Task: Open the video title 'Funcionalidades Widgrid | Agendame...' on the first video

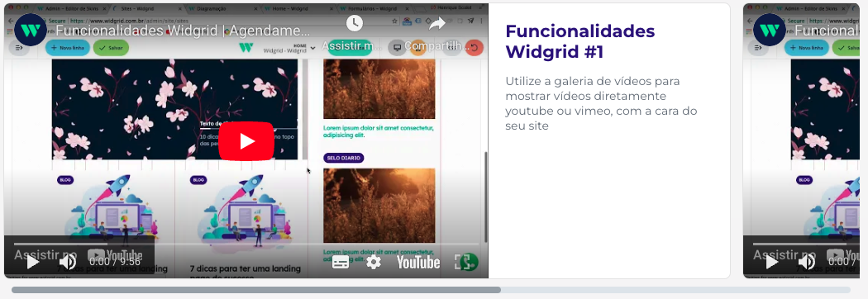Action: point(183,31)
